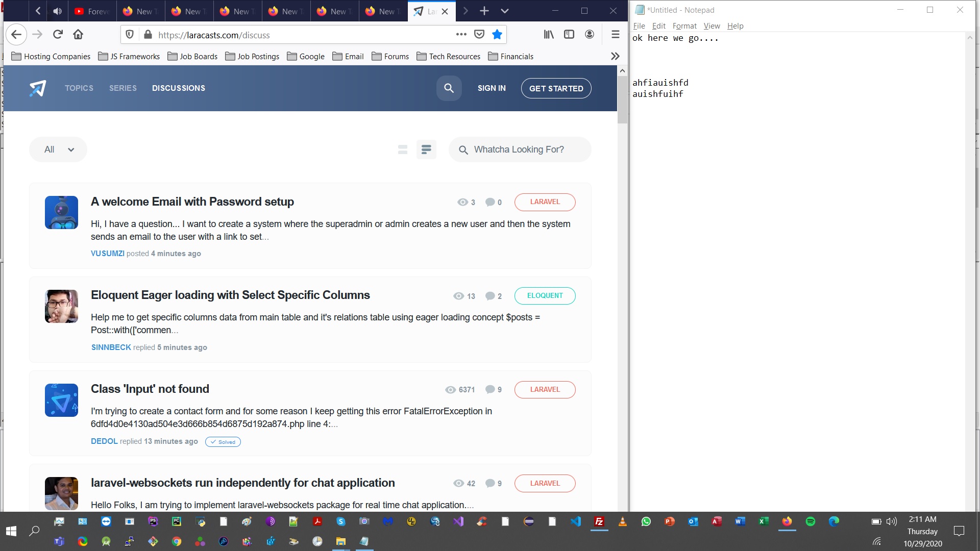Click the Get Started button
Screen dimensions: 980x551
556,88
